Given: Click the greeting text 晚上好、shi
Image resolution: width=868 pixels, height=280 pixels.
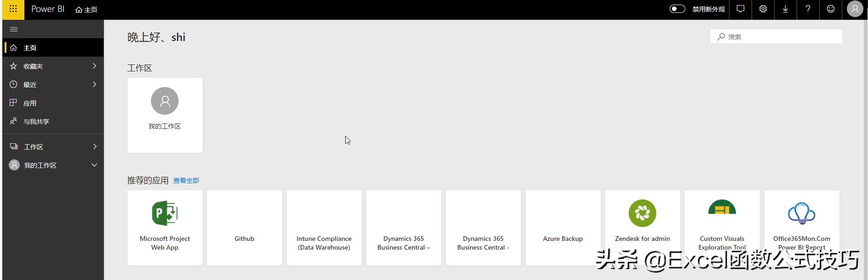Looking at the screenshot, I should (x=156, y=37).
